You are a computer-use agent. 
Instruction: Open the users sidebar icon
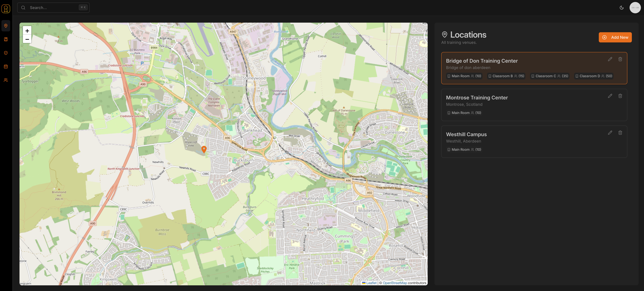coord(6,80)
